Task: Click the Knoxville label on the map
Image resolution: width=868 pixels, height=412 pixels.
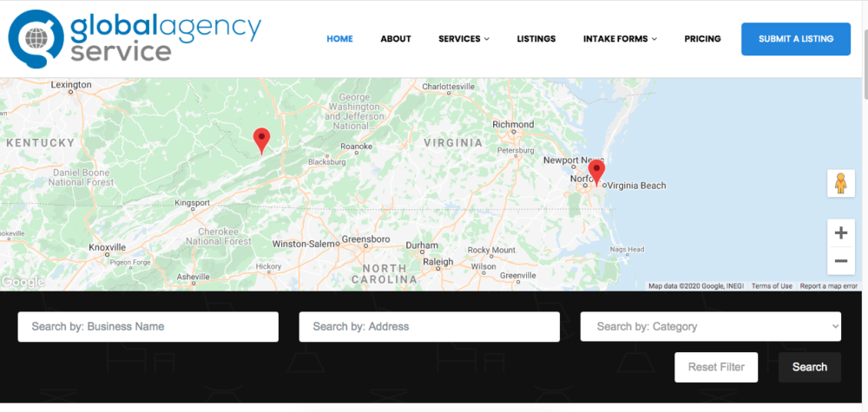Action: point(108,247)
